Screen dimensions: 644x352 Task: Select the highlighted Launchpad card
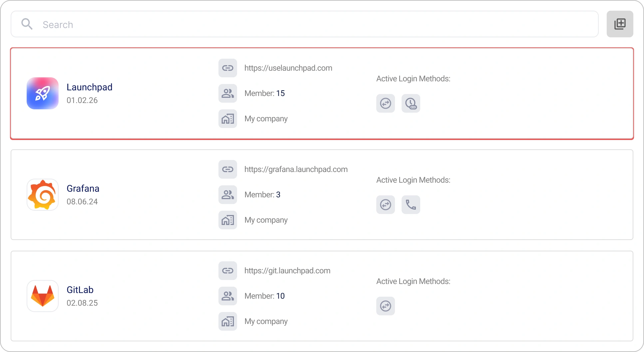pos(322,93)
